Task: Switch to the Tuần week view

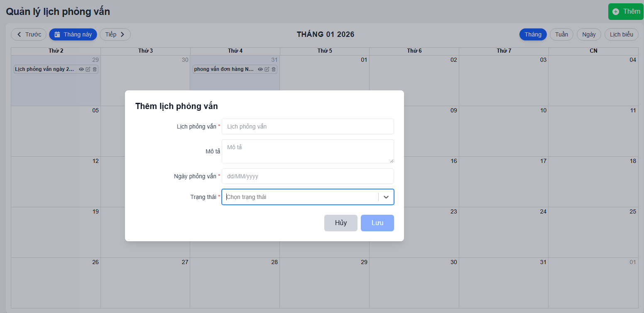Action: tap(561, 34)
